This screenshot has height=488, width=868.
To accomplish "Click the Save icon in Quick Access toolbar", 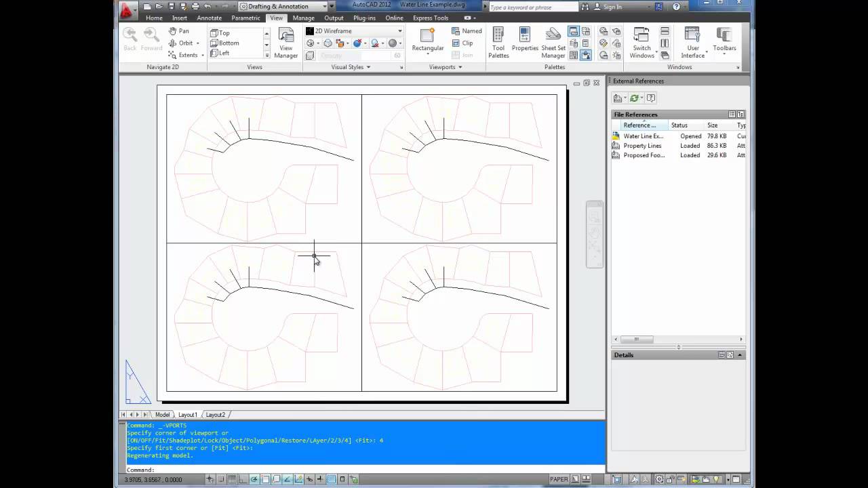I will [x=172, y=7].
